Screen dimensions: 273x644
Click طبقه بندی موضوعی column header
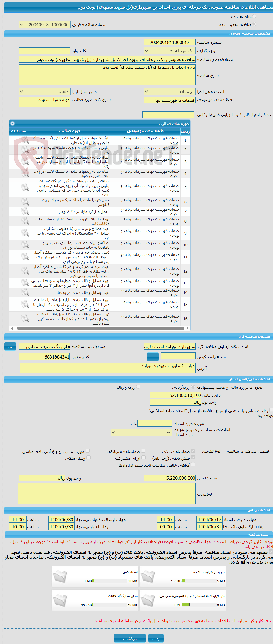(x=145, y=131)
